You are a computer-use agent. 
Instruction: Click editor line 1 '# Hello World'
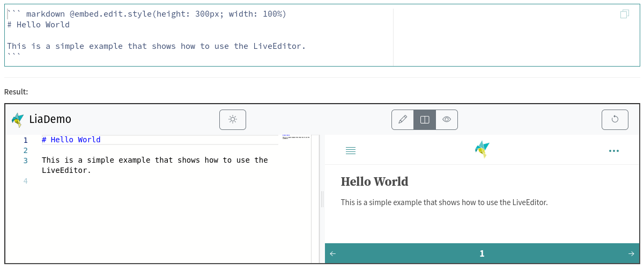(71, 140)
